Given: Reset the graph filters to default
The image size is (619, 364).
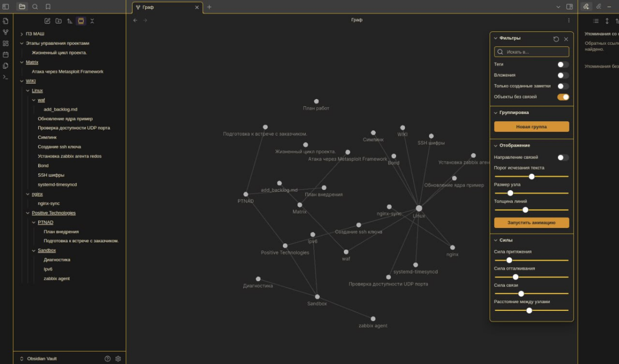Looking at the screenshot, I should 556,39.
